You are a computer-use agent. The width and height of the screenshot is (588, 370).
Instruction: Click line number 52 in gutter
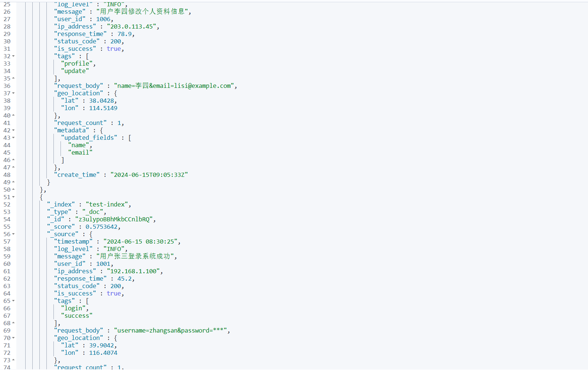7,204
